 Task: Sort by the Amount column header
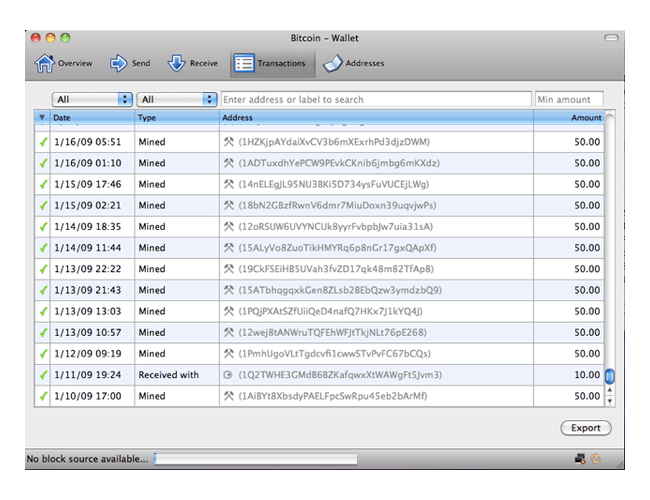[x=569, y=118]
